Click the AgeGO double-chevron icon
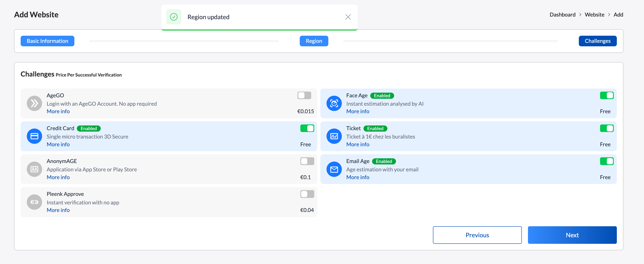 point(34,103)
